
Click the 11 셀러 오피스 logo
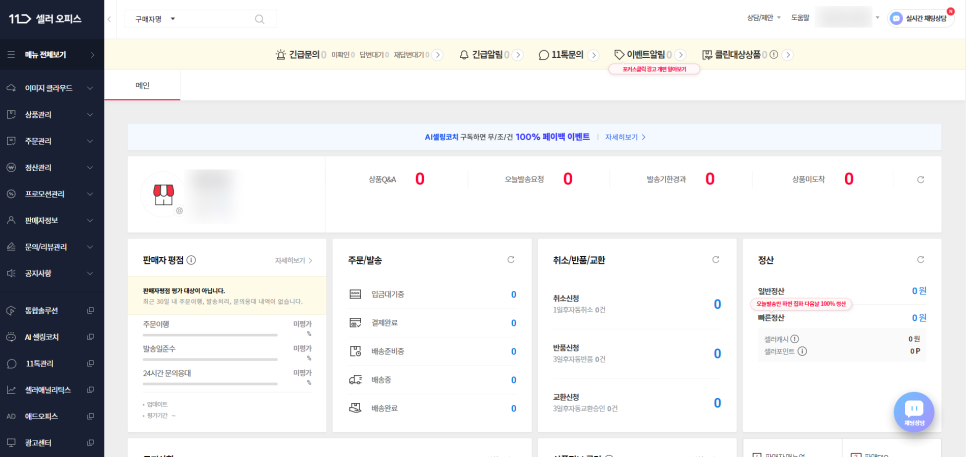(x=45, y=19)
